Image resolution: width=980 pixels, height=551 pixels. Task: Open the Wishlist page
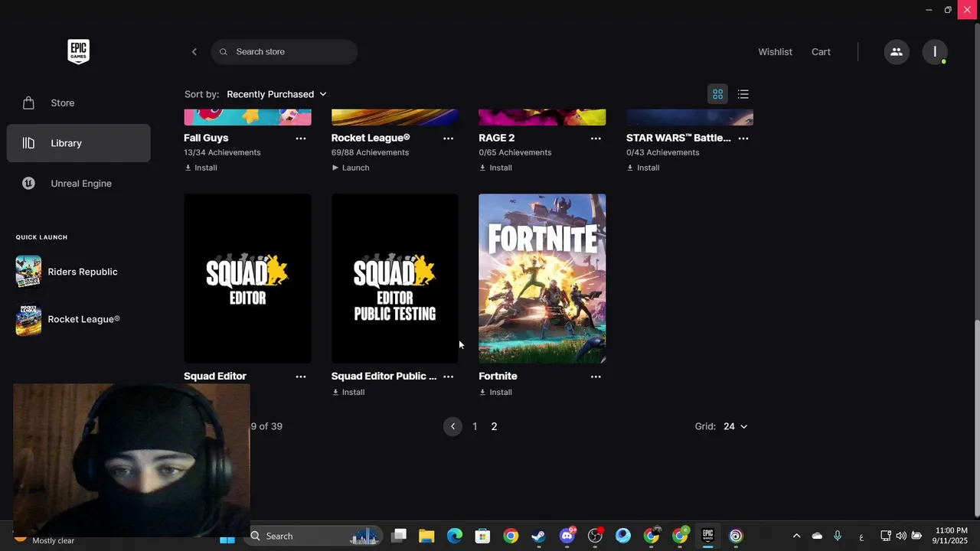(x=775, y=52)
